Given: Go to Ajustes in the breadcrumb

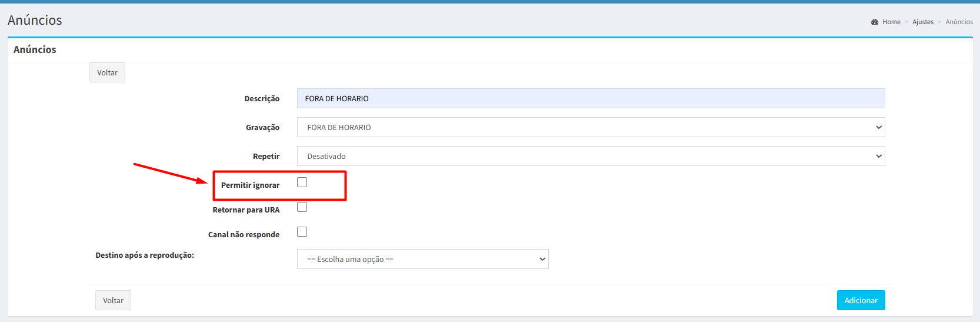Looking at the screenshot, I should (x=923, y=22).
